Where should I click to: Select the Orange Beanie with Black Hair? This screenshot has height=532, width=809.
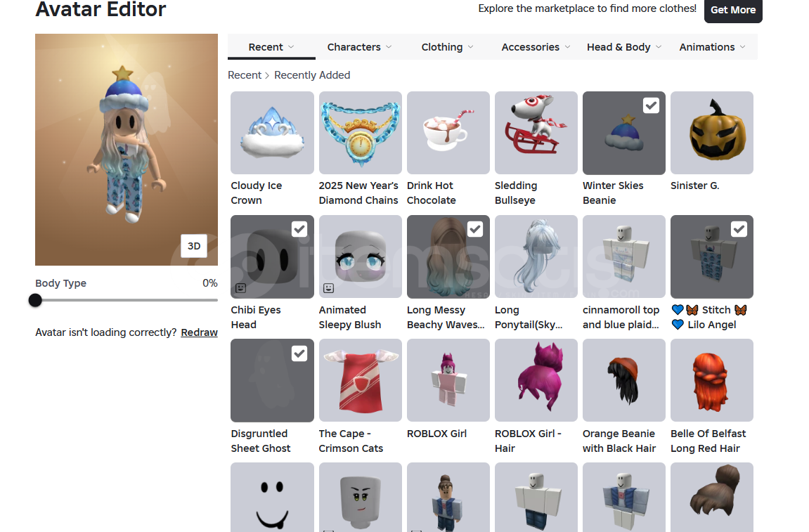click(623, 380)
